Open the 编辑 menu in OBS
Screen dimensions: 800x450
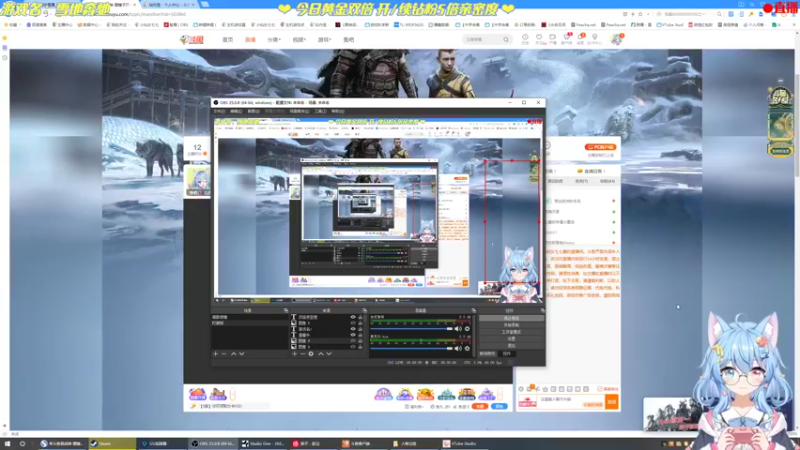236,111
